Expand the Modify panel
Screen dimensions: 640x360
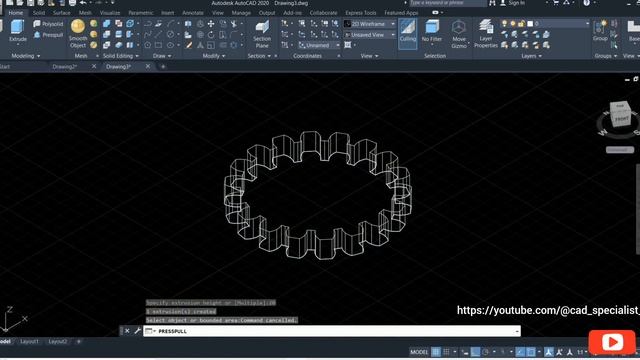pos(214,56)
